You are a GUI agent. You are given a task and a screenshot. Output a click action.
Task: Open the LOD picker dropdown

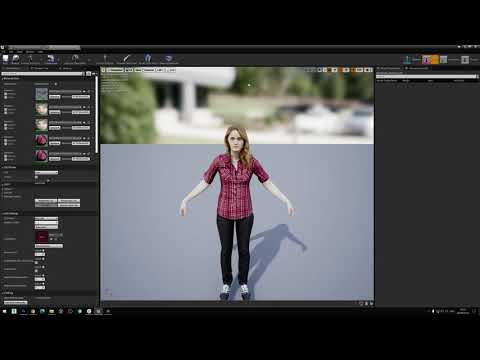coord(46,172)
